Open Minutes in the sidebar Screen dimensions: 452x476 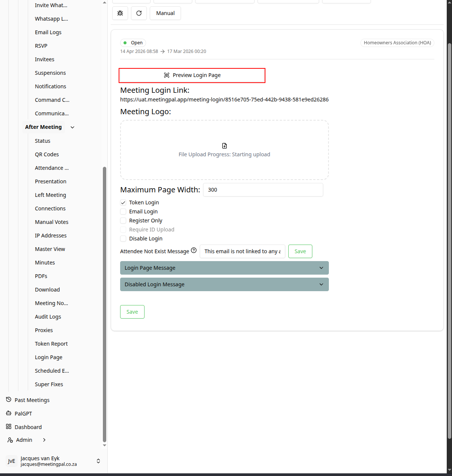click(x=45, y=263)
